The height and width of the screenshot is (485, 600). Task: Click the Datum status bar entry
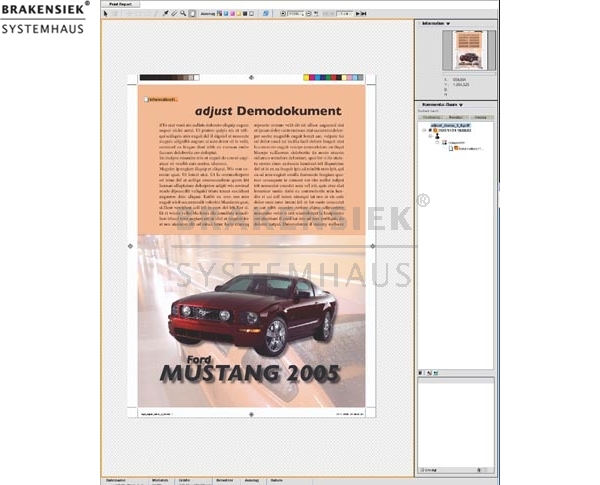coord(277,480)
